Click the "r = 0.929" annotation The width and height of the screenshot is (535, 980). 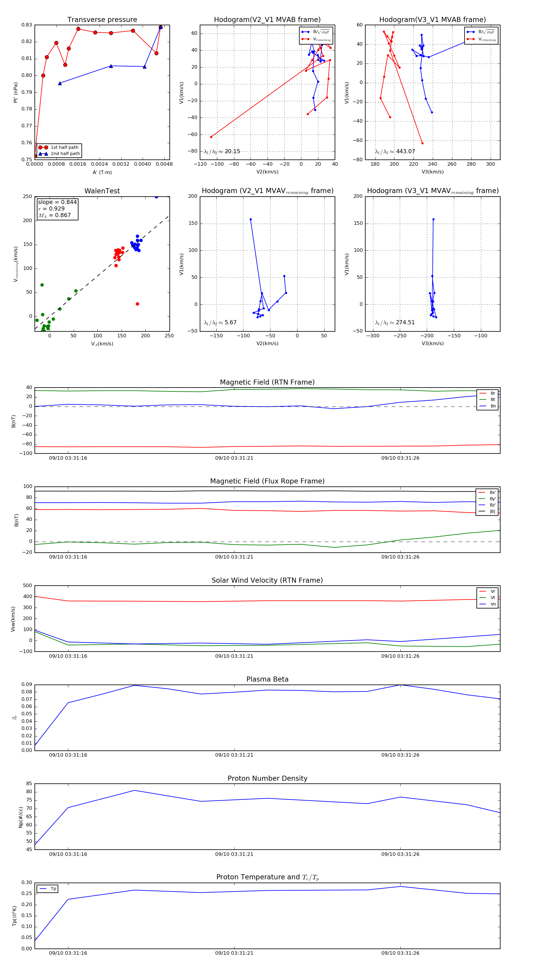(51, 208)
